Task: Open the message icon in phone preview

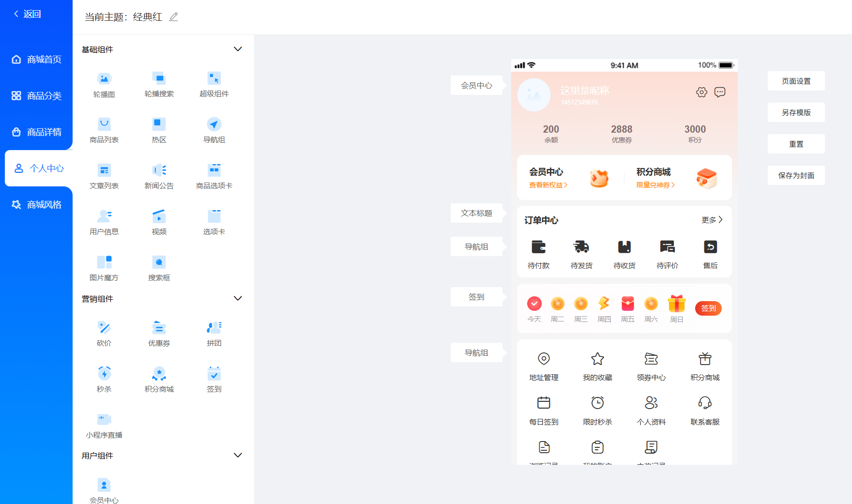Action: [720, 92]
